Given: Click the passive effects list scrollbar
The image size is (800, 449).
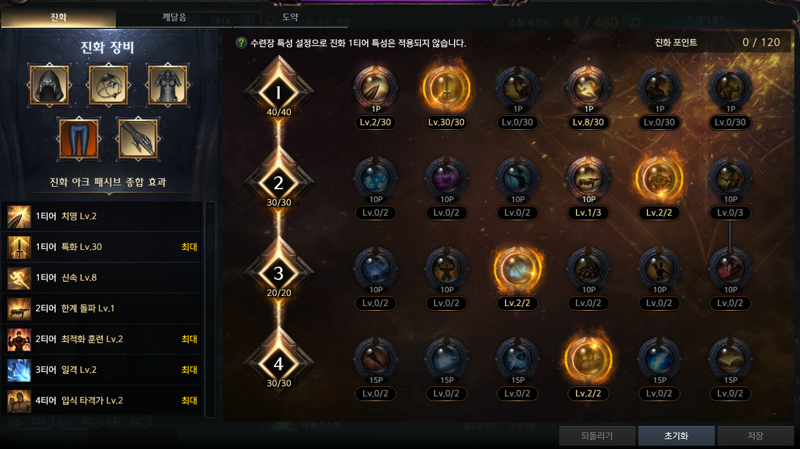Looking at the screenshot, I should (x=210, y=309).
